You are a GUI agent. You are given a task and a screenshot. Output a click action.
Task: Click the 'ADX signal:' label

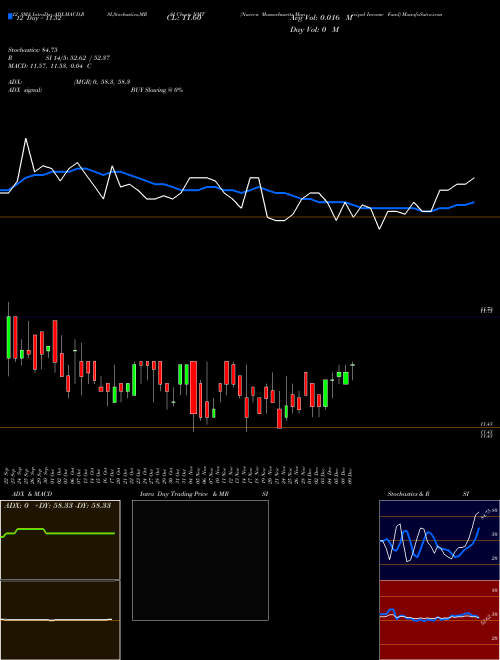[25, 90]
